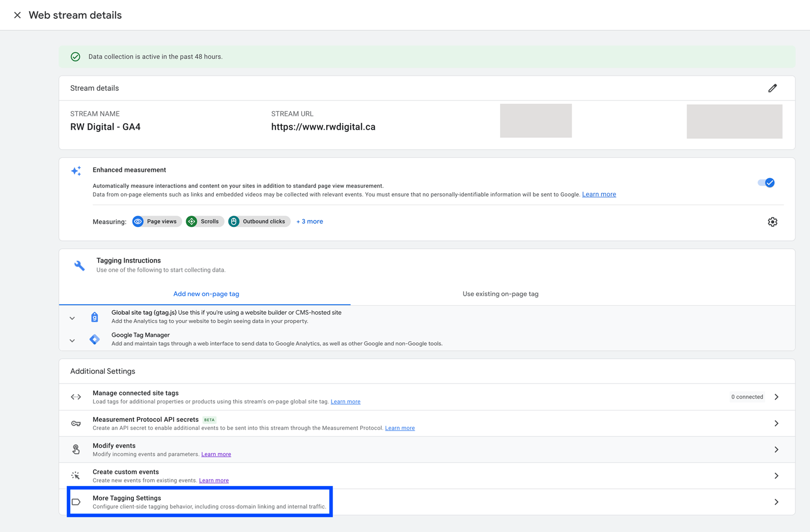Viewport: 810px width, 532px height.
Task: Click the Global site tag (gtag.js) title
Action: coord(144,313)
